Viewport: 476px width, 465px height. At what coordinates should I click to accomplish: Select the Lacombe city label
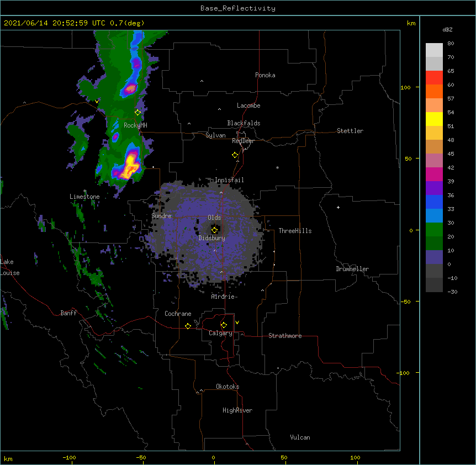click(248, 105)
